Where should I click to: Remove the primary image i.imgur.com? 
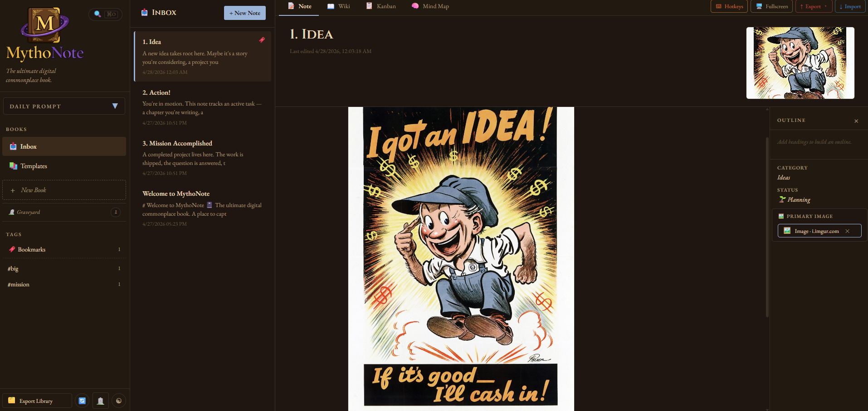(x=847, y=231)
